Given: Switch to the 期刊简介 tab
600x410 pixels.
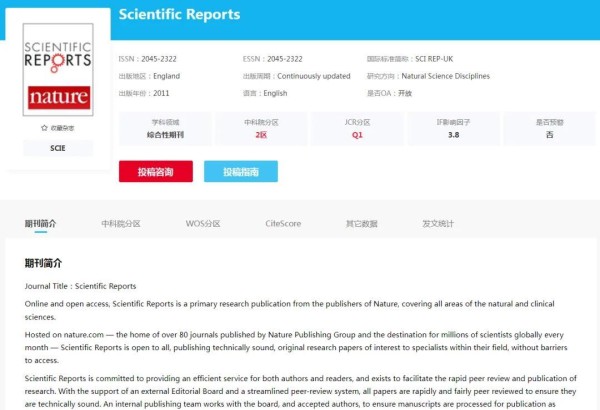Looking at the screenshot, I should (41, 224).
